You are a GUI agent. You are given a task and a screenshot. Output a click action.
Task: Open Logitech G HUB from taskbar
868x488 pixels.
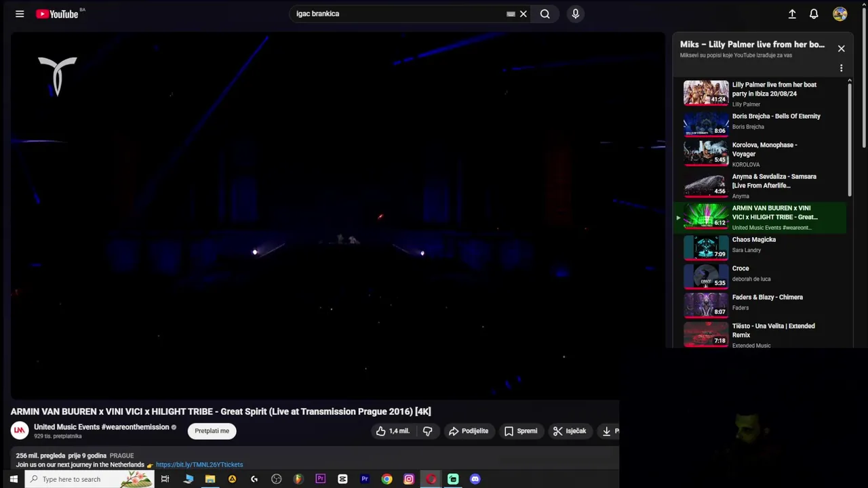[x=254, y=479]
